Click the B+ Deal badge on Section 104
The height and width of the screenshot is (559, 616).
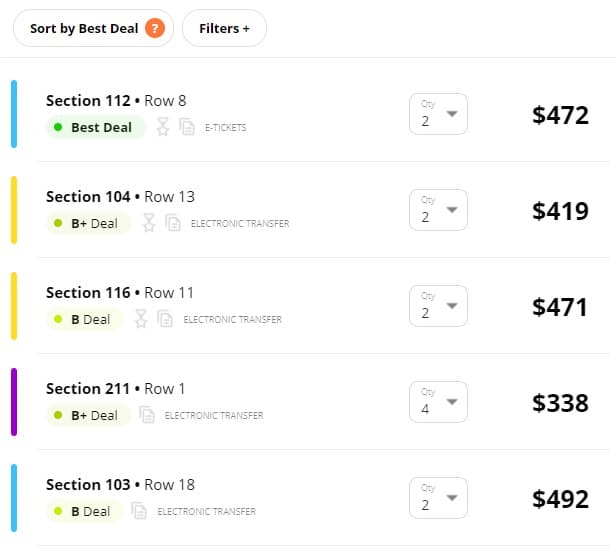click(88, 223)
